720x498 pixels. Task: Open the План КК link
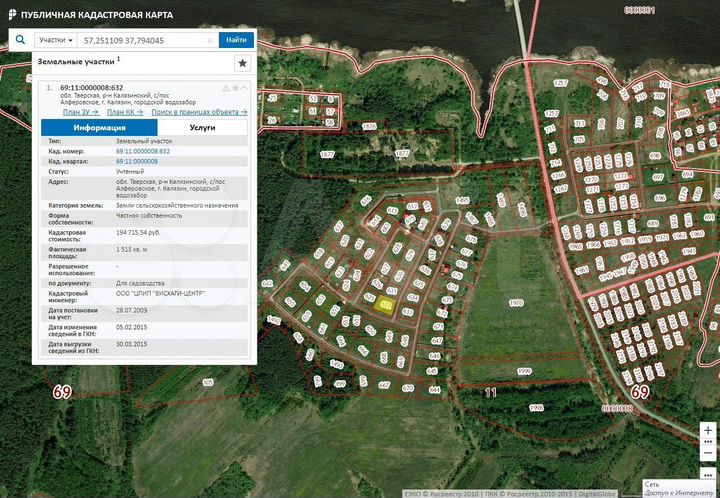pyautogui.click(x=125, y=112)
